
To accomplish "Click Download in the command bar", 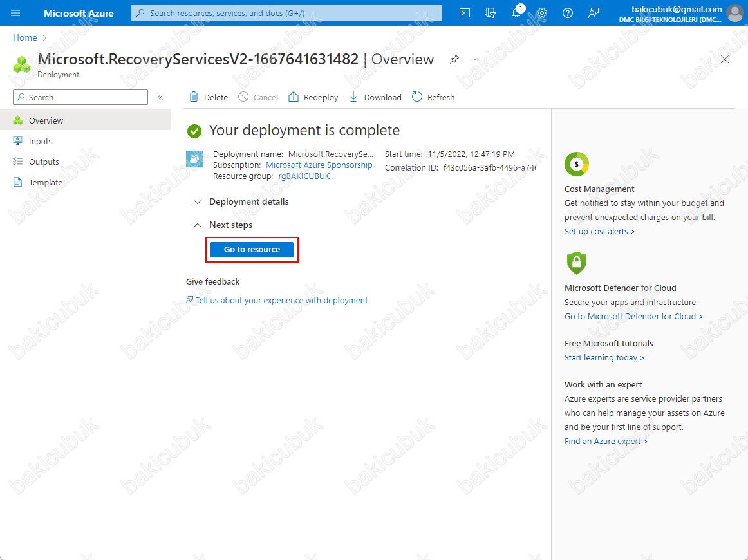I will pos(375,97).
